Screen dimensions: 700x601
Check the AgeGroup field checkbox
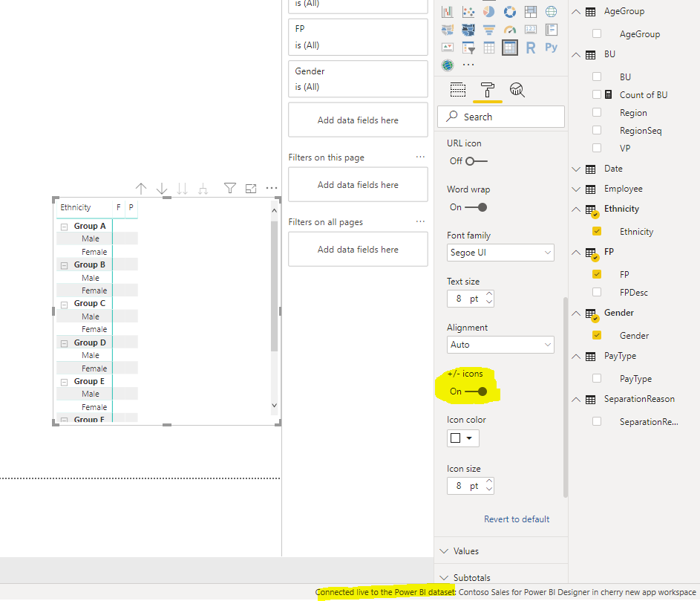[597, 33]
